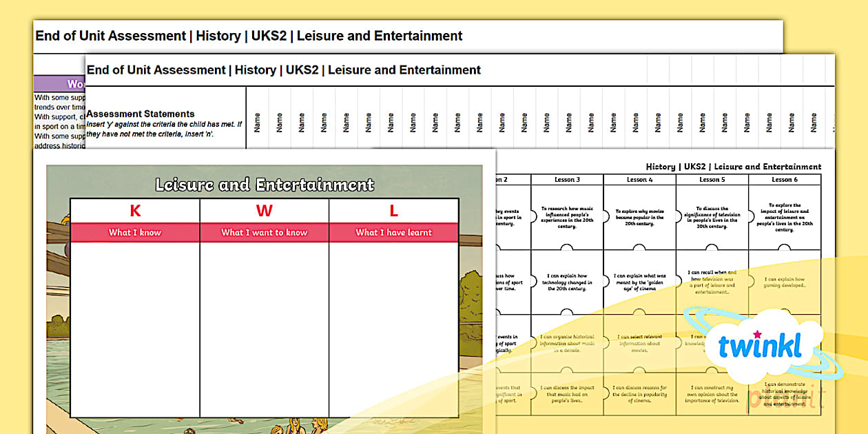Click the 'golden age of cinema' puzzle piece
Image resolution: width=868 pixels, height=434 pixels.
(x=639, y=282)
